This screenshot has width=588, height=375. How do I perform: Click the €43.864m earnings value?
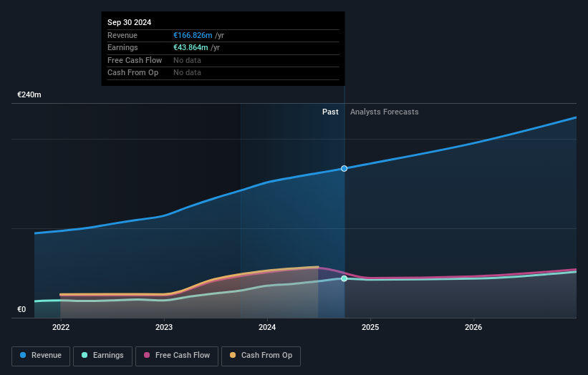191,47
